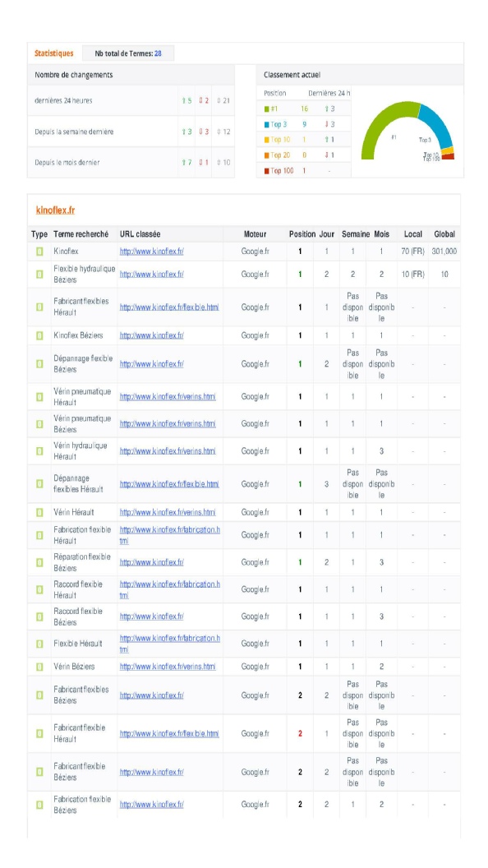Screen dimensions: 488x868
Task: Click type icon for Raccord flexible Hérault
Action: tap(39, 589)
